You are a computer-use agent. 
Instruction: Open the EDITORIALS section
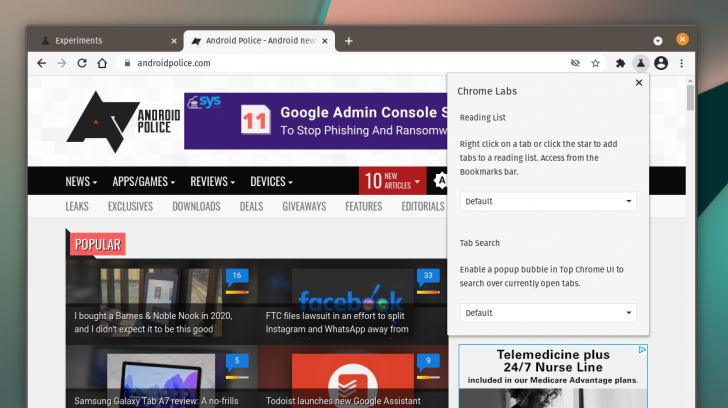(x=423, y=207)
